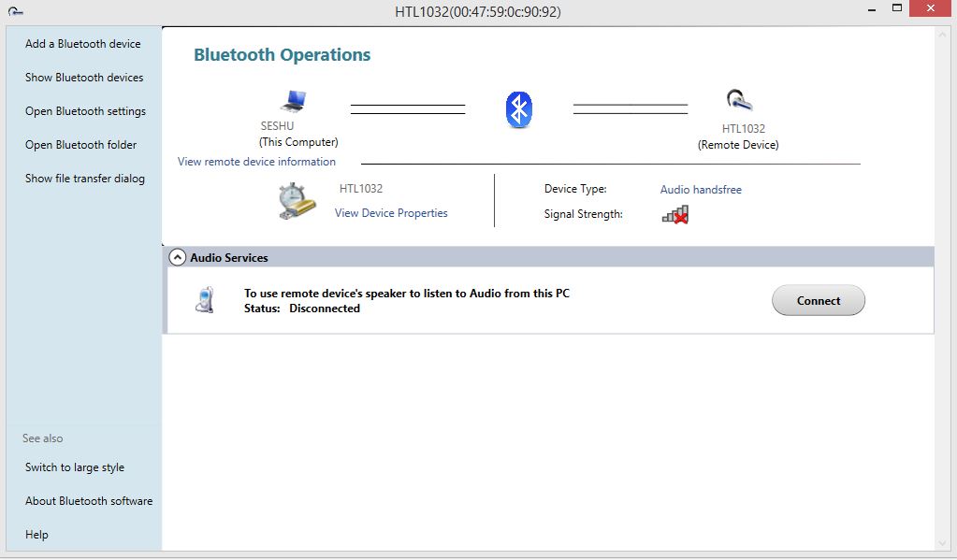This screenshot has width=957, height=560.
Task: Click the HTL1032 name beside stopwatch icon
Action: point(361,189)
